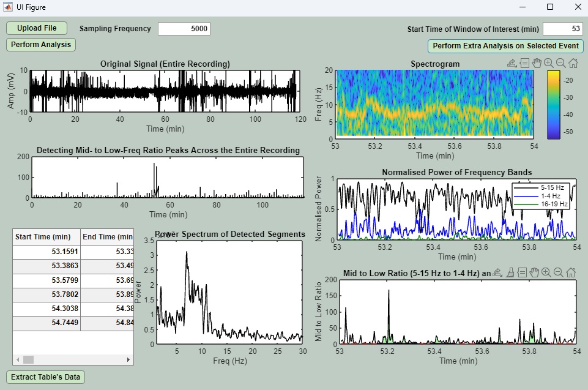Click the Upload File button
This screenshot has height=390, width=588.
(x=37, y=28)
